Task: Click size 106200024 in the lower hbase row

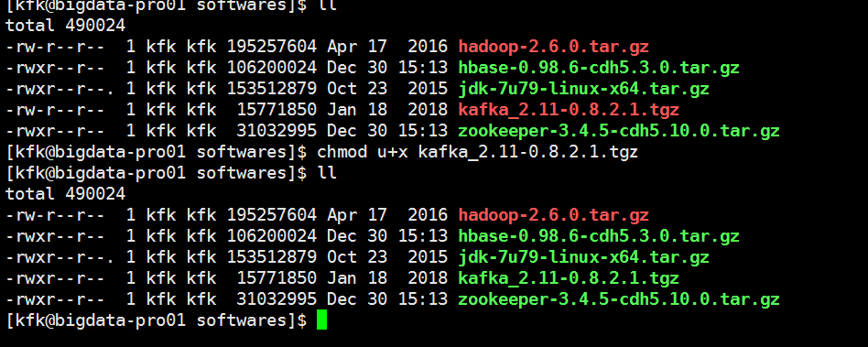Action: coord(271,236)
